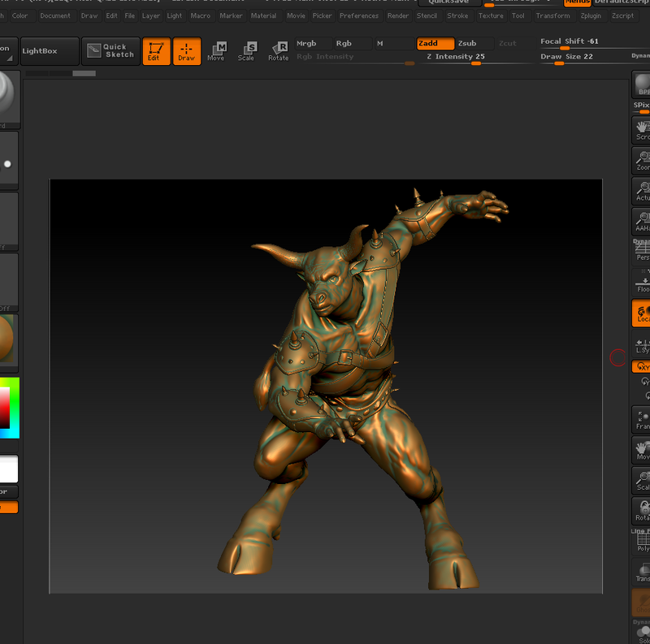Click the canvas Scale magnifier icon below Frame
Viewport: 650px width, 644px height.
(641, 481)
